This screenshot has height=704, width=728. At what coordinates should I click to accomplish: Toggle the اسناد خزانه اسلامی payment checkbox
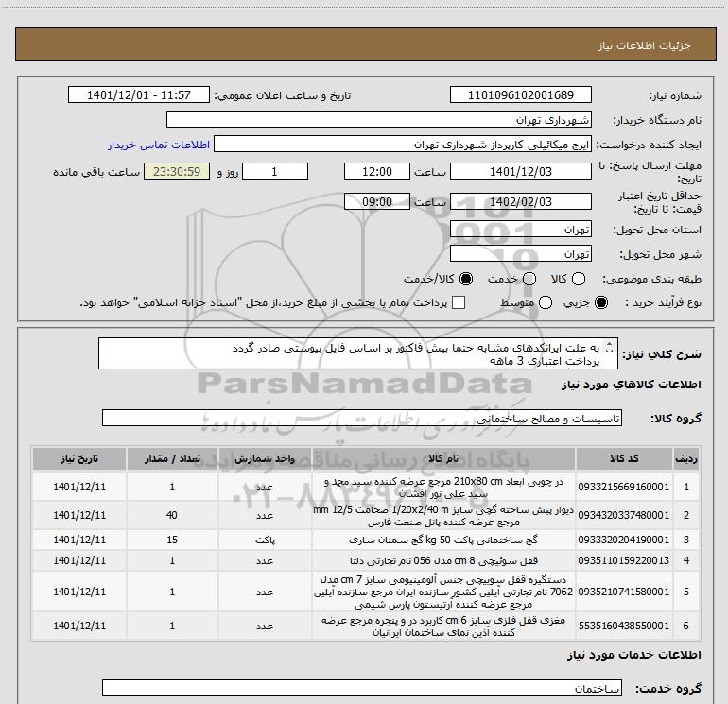coord(459,302)
